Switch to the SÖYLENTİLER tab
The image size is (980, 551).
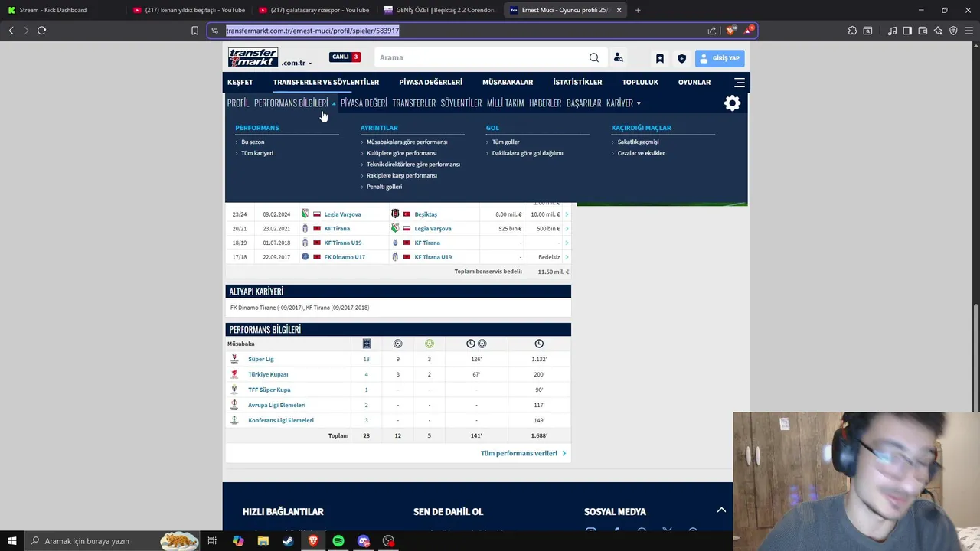pyautogui.click(x=461, y=103)
